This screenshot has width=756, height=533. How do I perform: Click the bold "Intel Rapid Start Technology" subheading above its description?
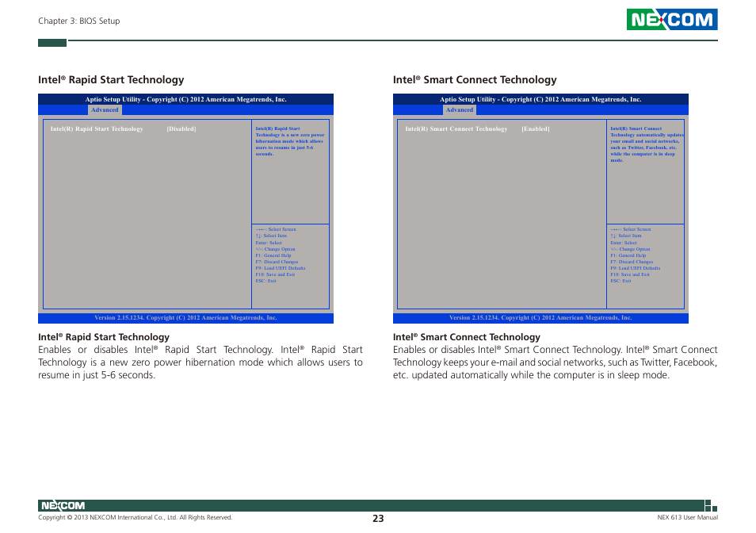pyautogui.click(x=104, y=336)
